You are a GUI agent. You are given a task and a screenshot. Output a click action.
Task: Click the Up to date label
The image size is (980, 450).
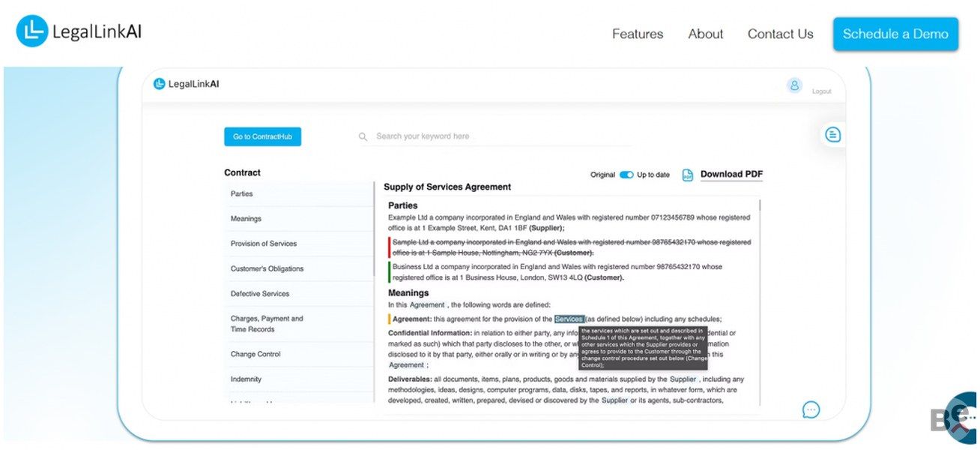(x=653, y=175)
